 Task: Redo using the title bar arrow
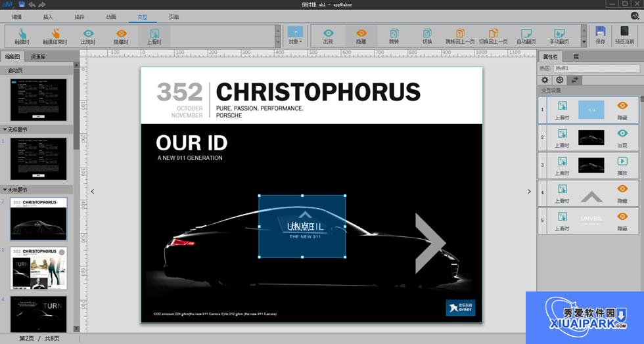click(x=41, y=5)
